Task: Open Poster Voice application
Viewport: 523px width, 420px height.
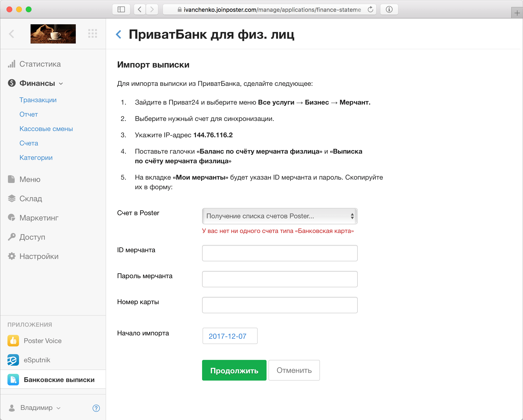Action: 42,341
